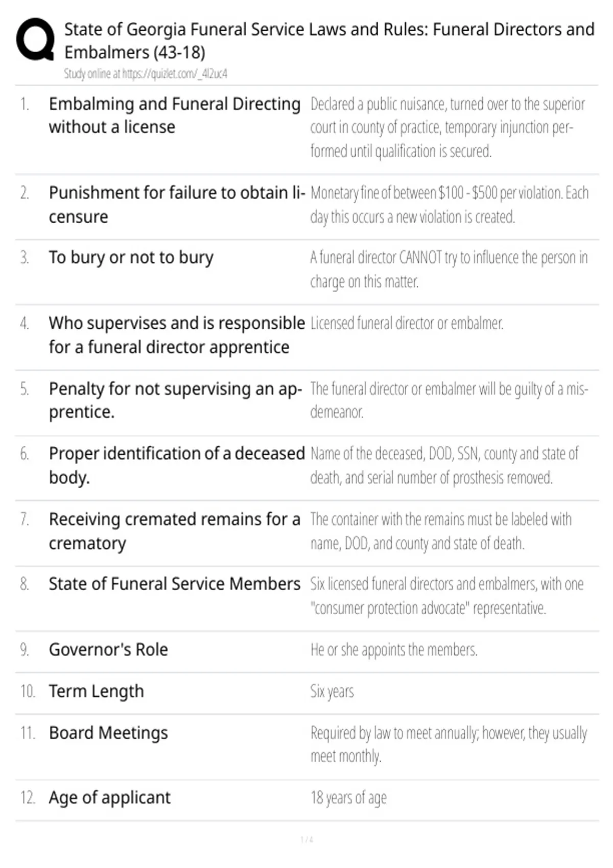The image size is (613, 868).
Task: Click the 'State of Funeral Service Members' term
Action: point(175,584)
